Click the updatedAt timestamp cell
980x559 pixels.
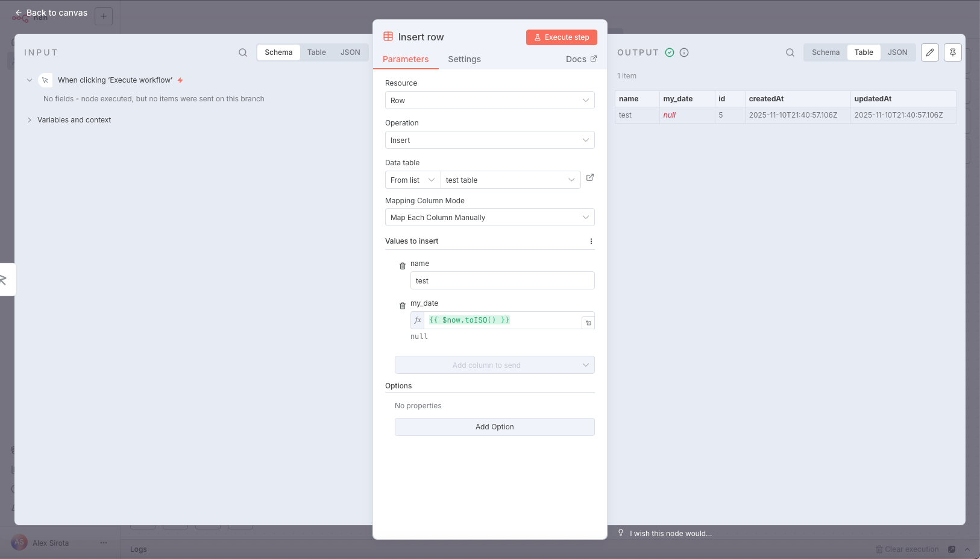903,115
